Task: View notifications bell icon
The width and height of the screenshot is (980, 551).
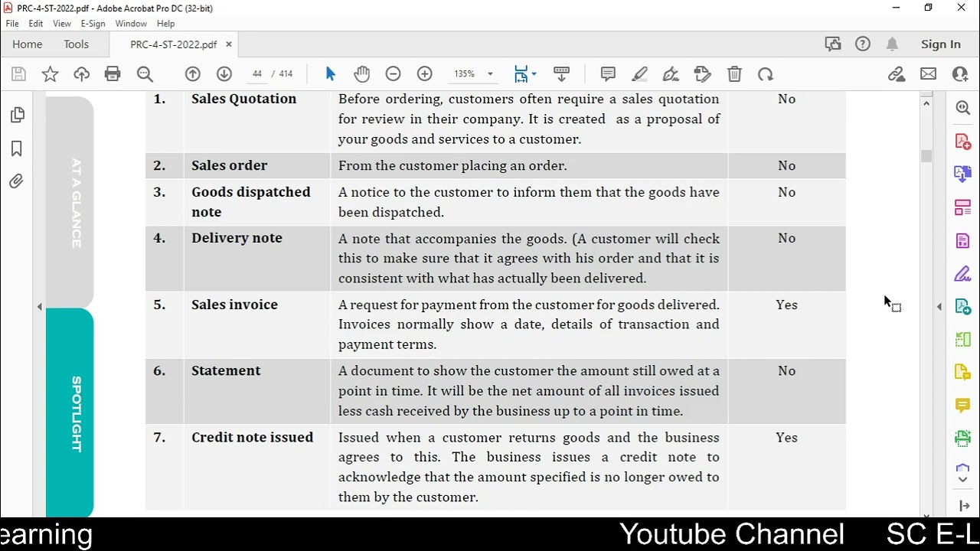Action: click(x=893, y=44)
